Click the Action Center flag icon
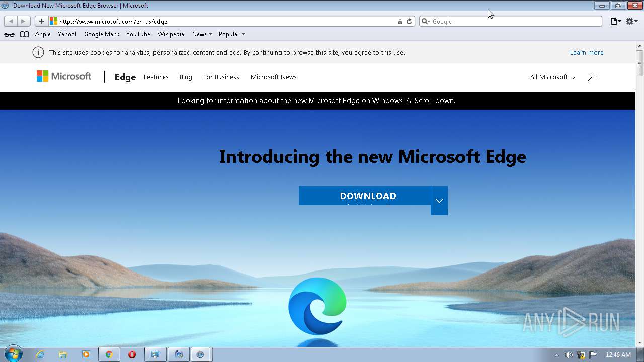 pos(593,355)
